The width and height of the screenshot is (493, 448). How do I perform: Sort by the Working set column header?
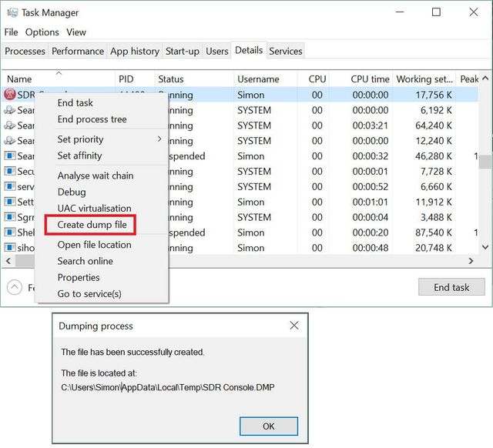(424, 79)
